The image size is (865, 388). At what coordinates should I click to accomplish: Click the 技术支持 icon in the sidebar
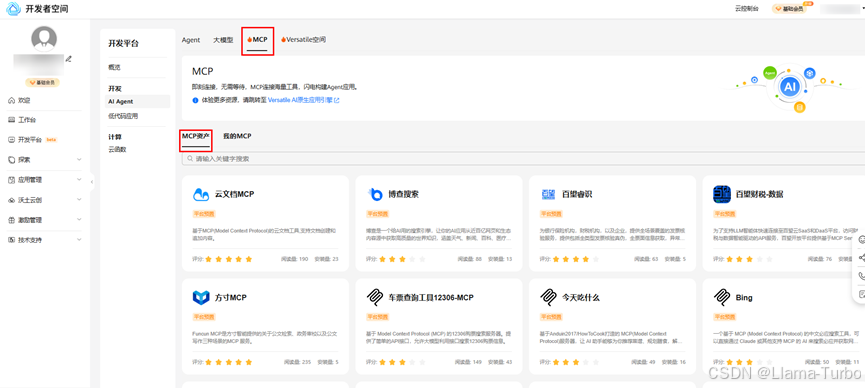12,240
